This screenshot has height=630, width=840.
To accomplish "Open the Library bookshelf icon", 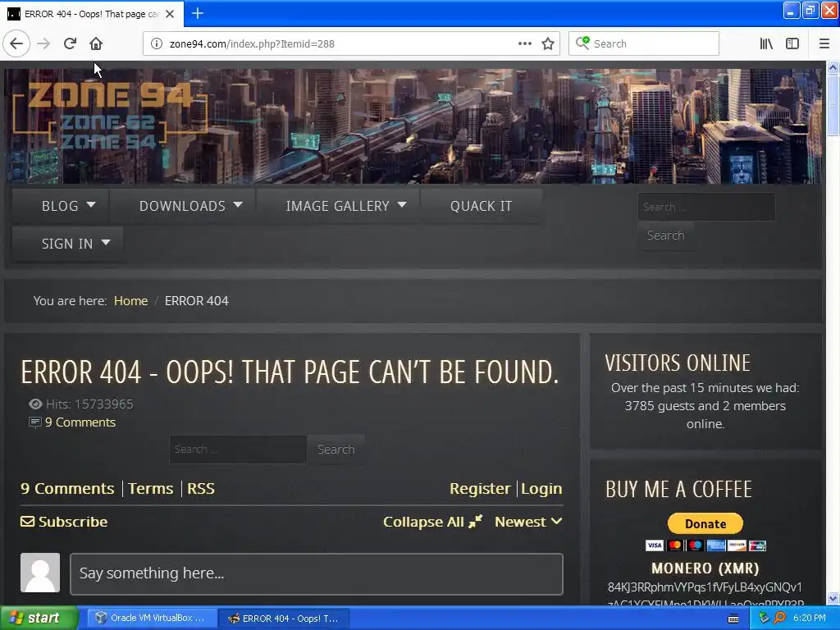I will pyautogui.click(x=766, y=43).
